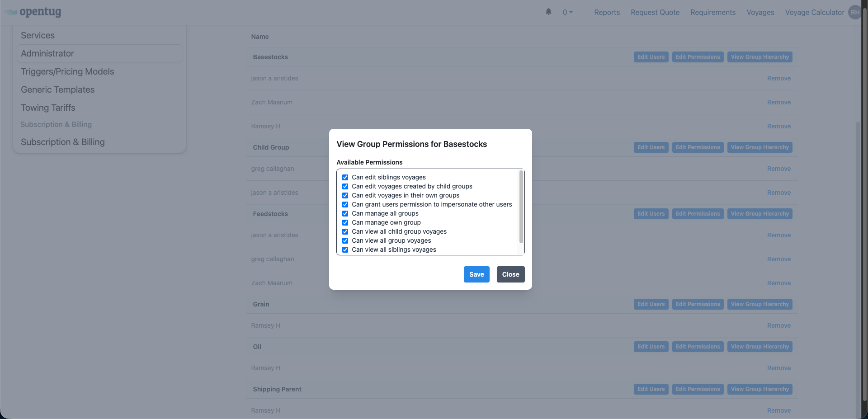Open Triggers/Pricing Models section
Image resolution: width=868 pixels, height=419 pixels.
tap(67, 71)
